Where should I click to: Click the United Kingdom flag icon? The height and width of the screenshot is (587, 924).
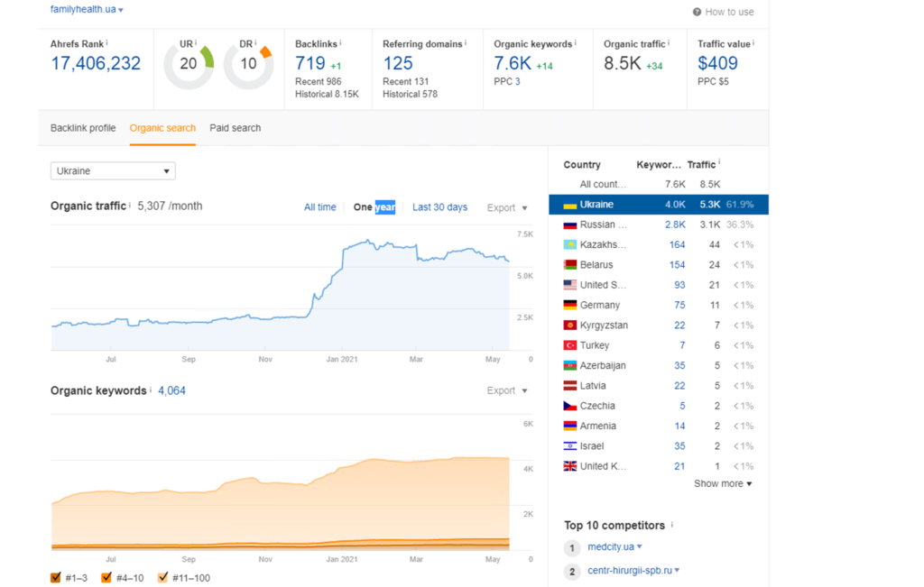[570, 466]
